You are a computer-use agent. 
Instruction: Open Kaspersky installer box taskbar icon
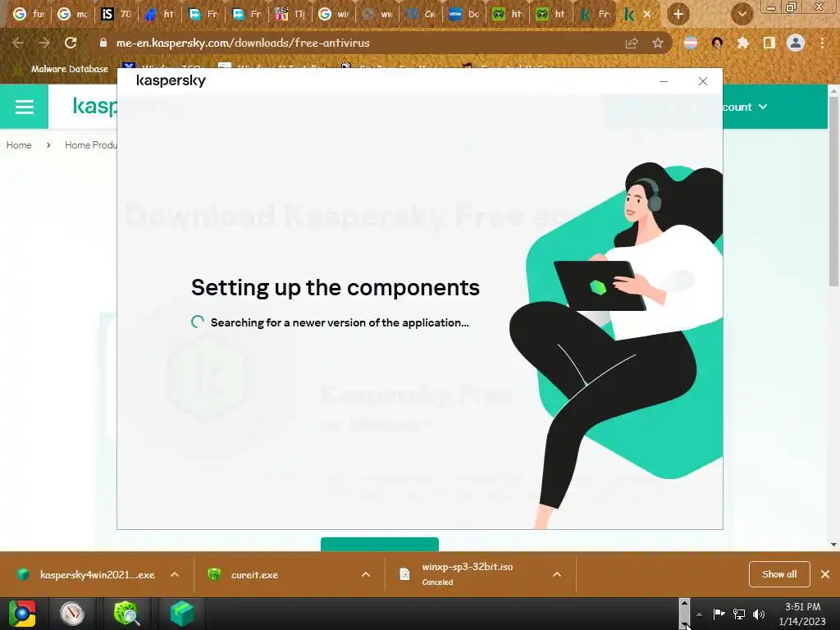182,614
